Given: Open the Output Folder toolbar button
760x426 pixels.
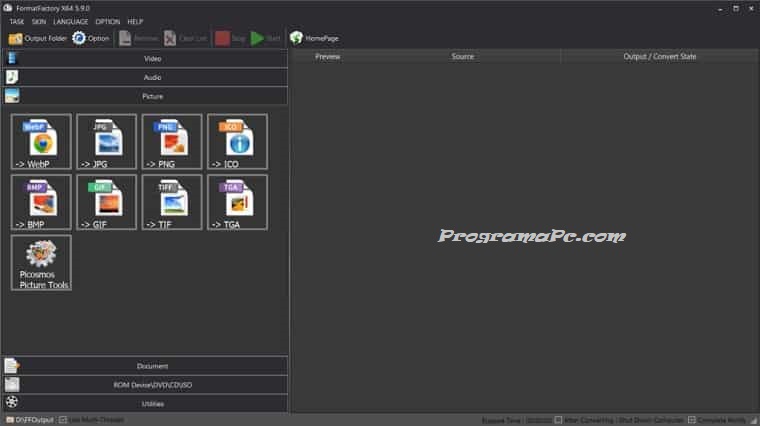Looking at the screenshot, I should (37, 38).
